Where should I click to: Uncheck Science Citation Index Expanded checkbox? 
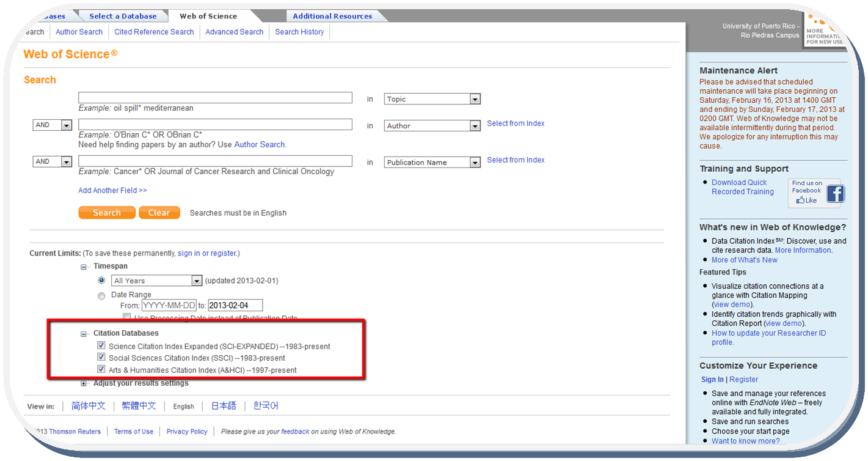click(101, 346)
